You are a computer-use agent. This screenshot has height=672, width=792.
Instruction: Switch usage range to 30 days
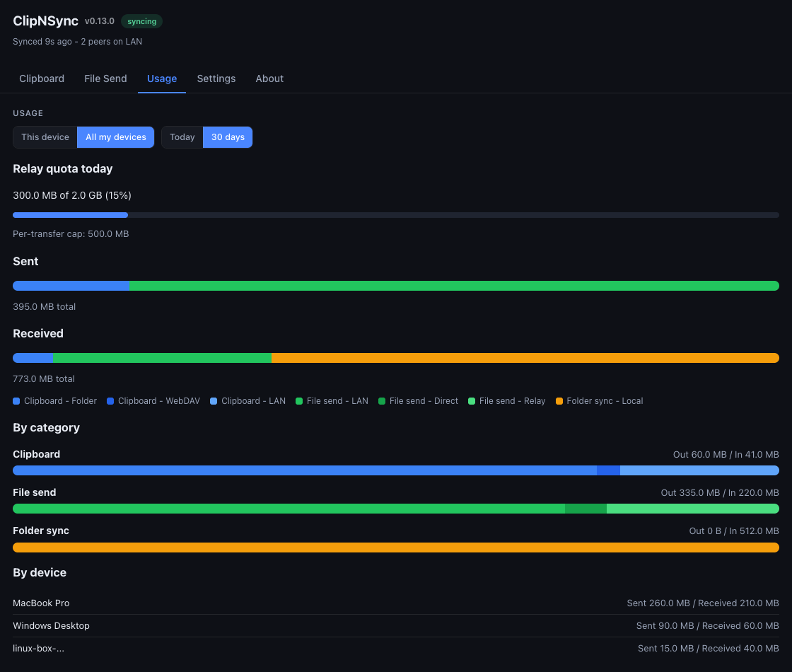tap(228, 137)
